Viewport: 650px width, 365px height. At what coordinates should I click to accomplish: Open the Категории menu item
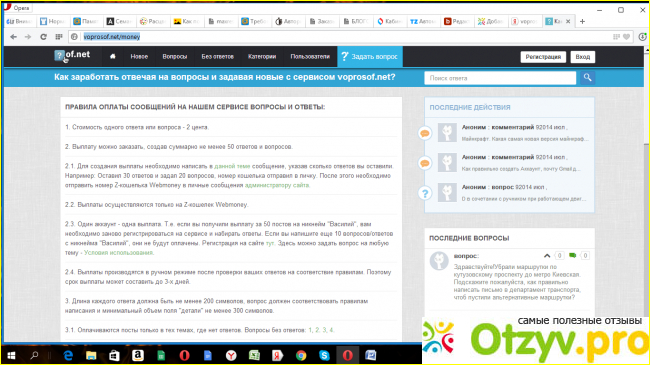point(262,56)
